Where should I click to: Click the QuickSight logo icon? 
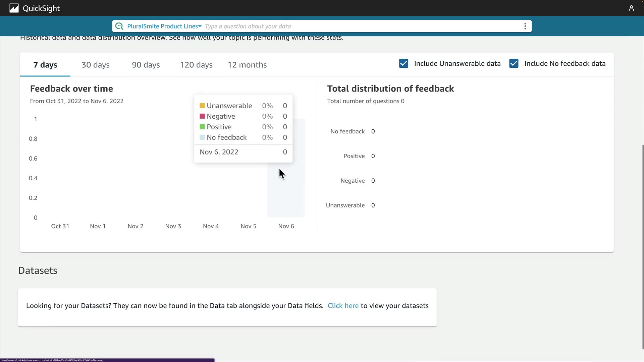click(x=14, y=8)
